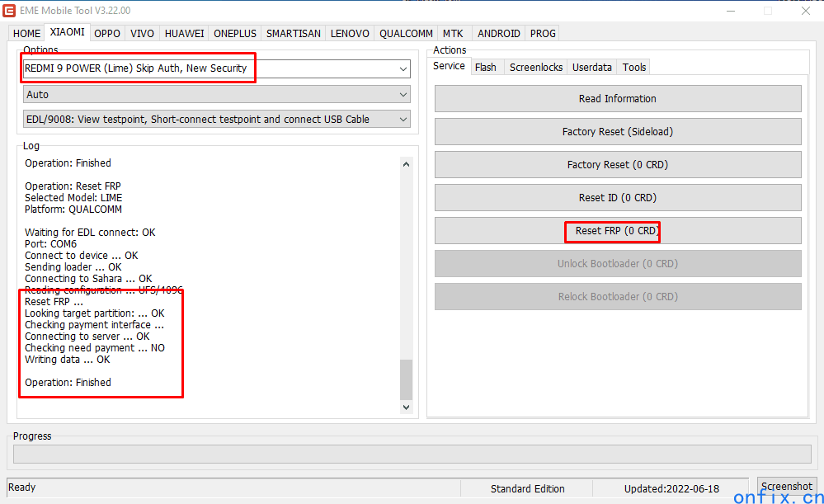
Task: Run Reset FRP (0 CRD)
Action: point(618,231)
